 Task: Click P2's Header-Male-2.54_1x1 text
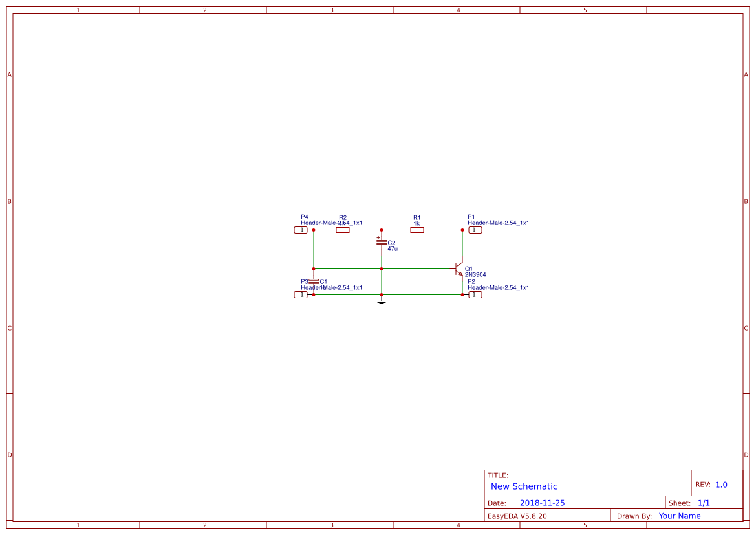[x=498, y=287]
